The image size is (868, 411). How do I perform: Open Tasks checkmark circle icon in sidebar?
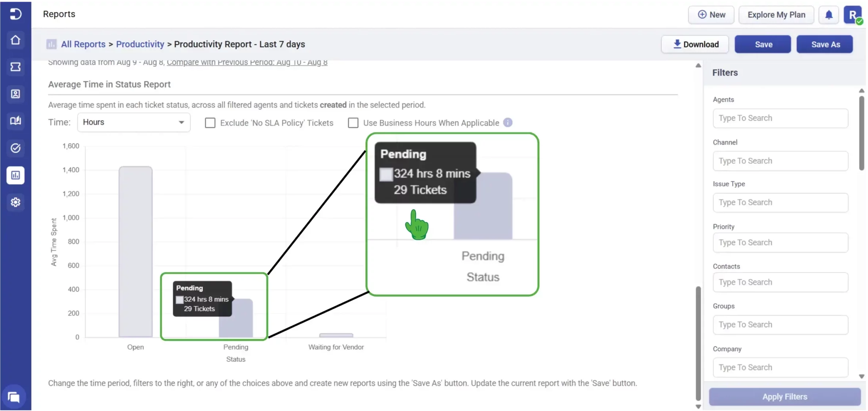point(15,148)
